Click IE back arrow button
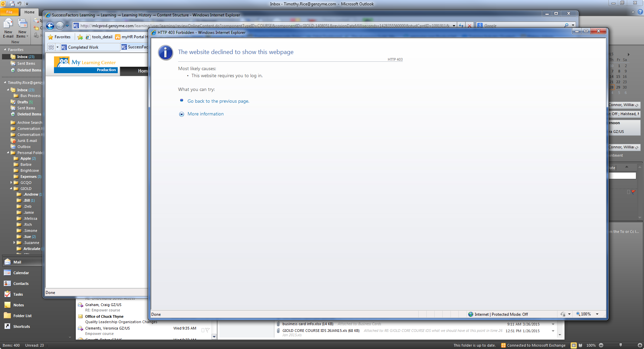The height and width of the screenshot is (349, 644). pyautogui.click(x=50, y=26)
